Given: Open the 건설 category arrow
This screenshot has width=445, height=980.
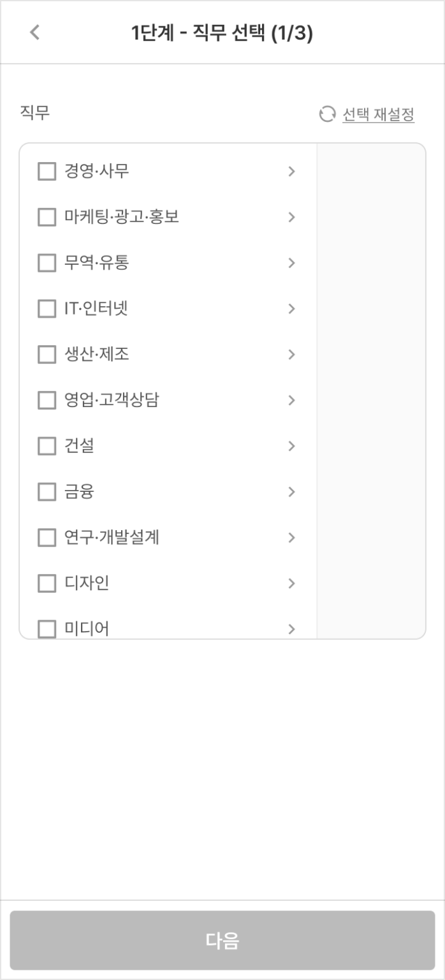Looking at the screenshot, I should pyautogui.click(x=291, y=446).
